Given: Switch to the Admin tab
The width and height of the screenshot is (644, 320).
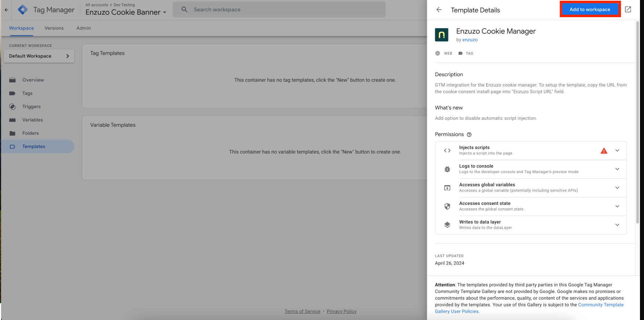Looking at the screenshot, I should [84, 28].
